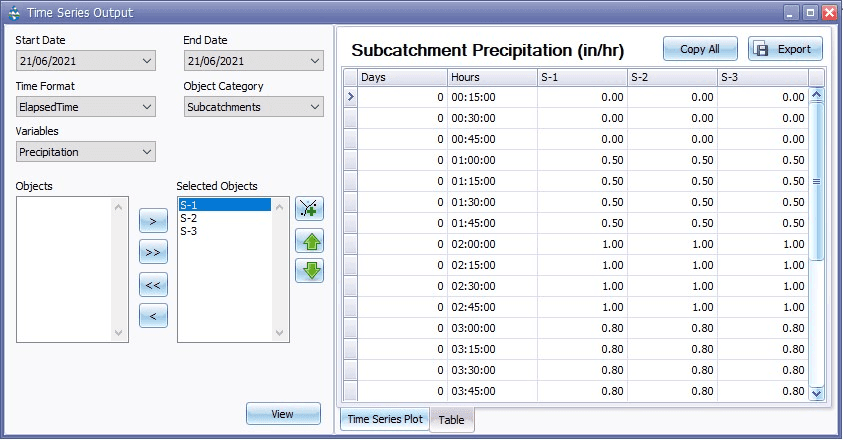
Task: Switch to the Time Series Plot tab
Action: click(x=384, y=420)
